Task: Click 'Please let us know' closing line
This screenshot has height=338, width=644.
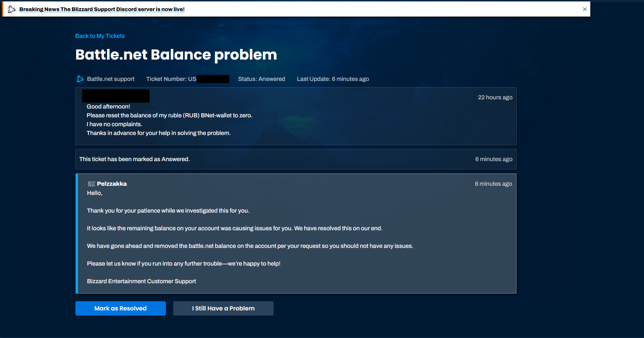Action: point(184,264)
